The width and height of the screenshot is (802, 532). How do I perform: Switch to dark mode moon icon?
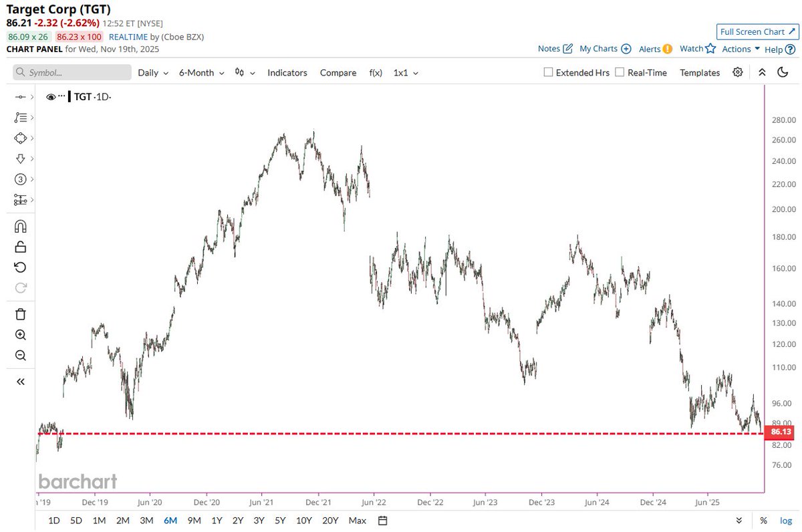(x=783, y=72)
